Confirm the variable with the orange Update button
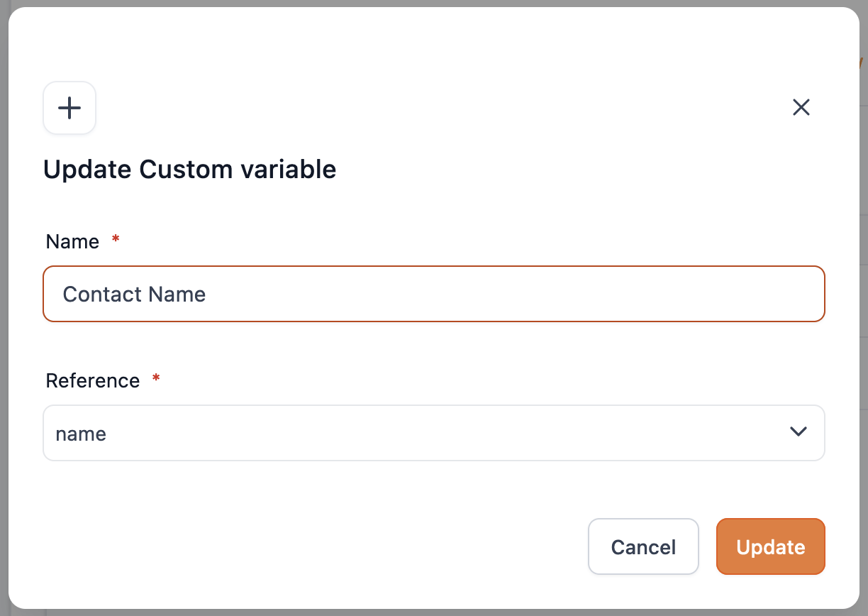 coord(770,546)
